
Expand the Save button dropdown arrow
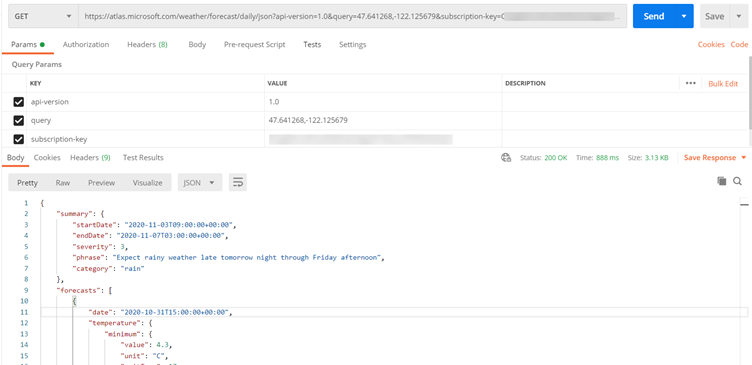pos(739,16)
